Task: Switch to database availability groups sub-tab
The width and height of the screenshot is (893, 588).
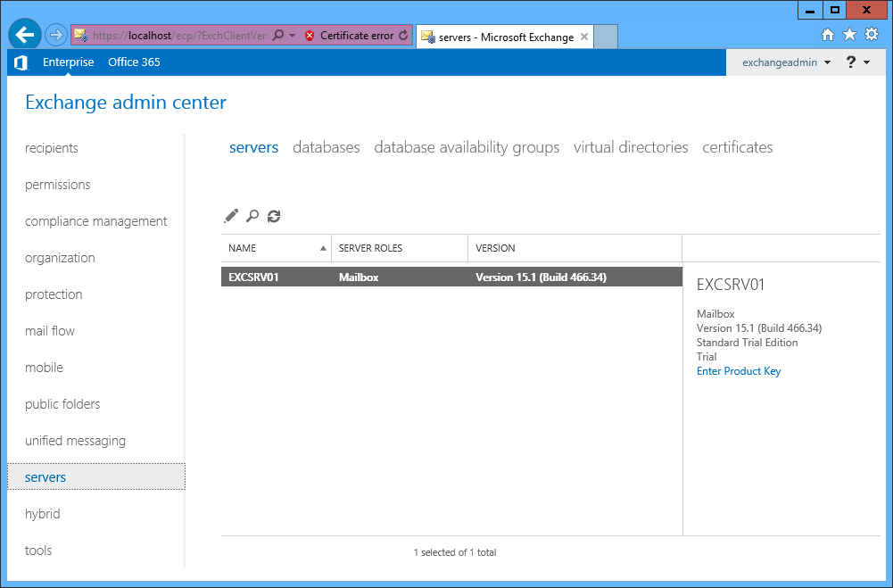Action: pos(467,147)
